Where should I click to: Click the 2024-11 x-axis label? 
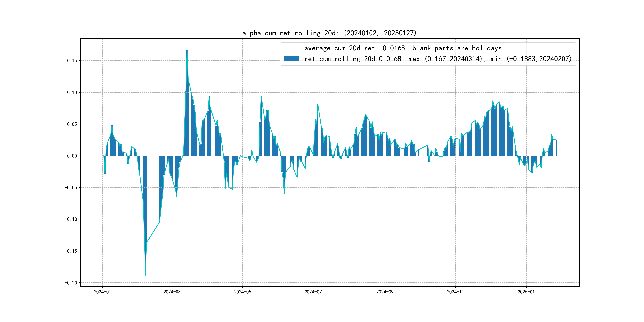pyautogui.click(x=455, y=292)
